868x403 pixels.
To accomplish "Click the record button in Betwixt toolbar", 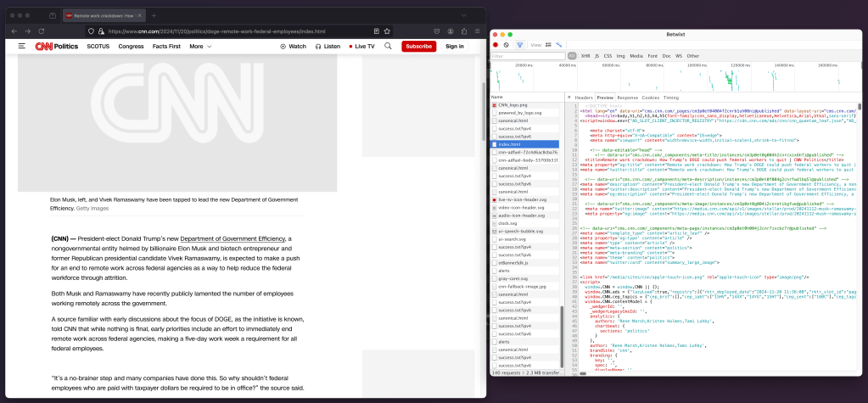I will point(496,44).
